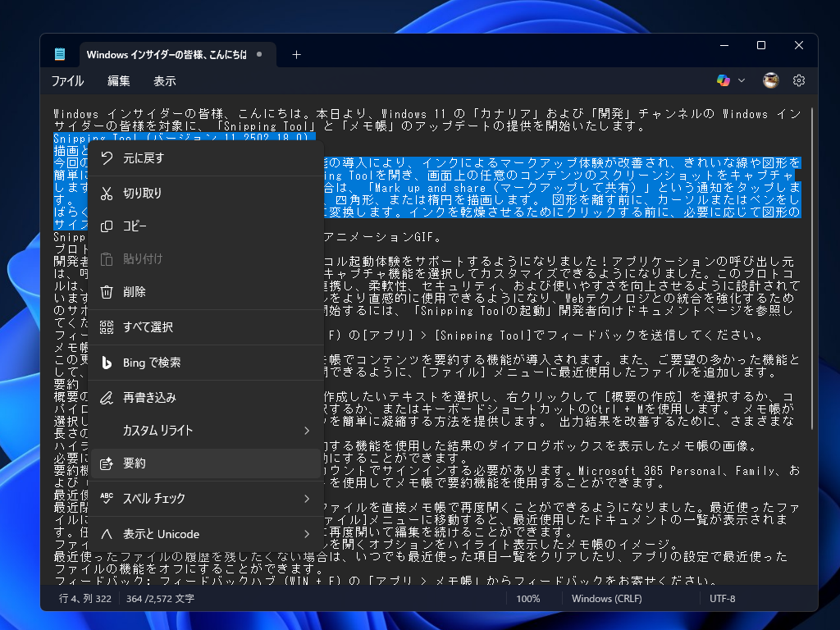Screen dimensions: 840x630
Task: Click the Copilot icon in the toolbar
Action: pos(724,80)
